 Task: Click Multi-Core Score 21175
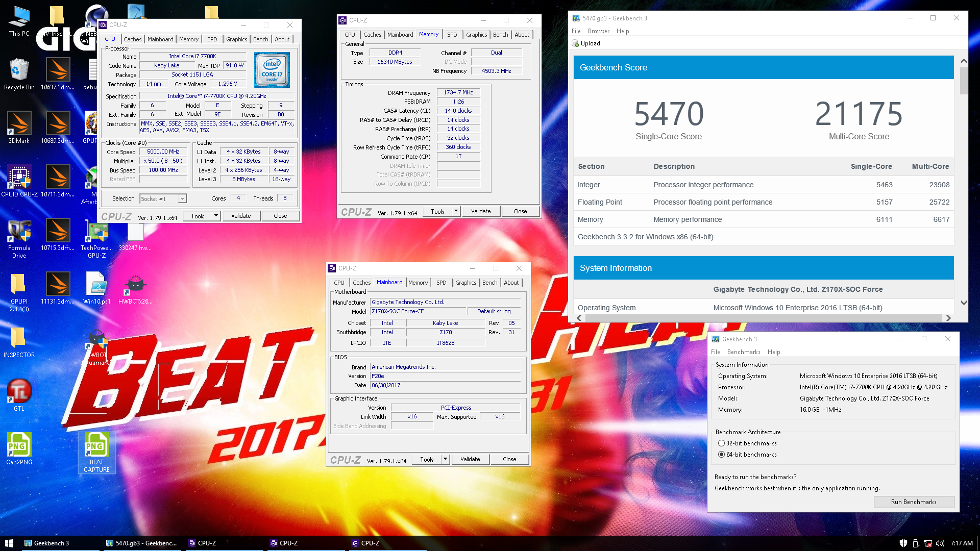859,114
